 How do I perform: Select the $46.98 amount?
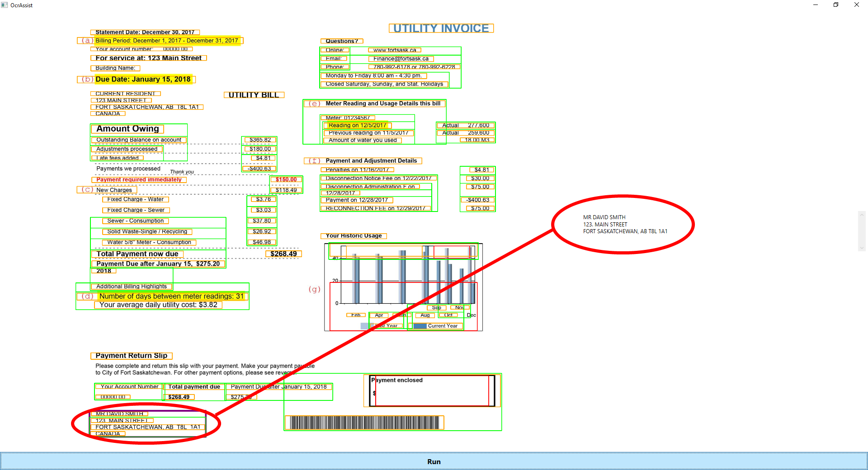(x=262, y=242)
